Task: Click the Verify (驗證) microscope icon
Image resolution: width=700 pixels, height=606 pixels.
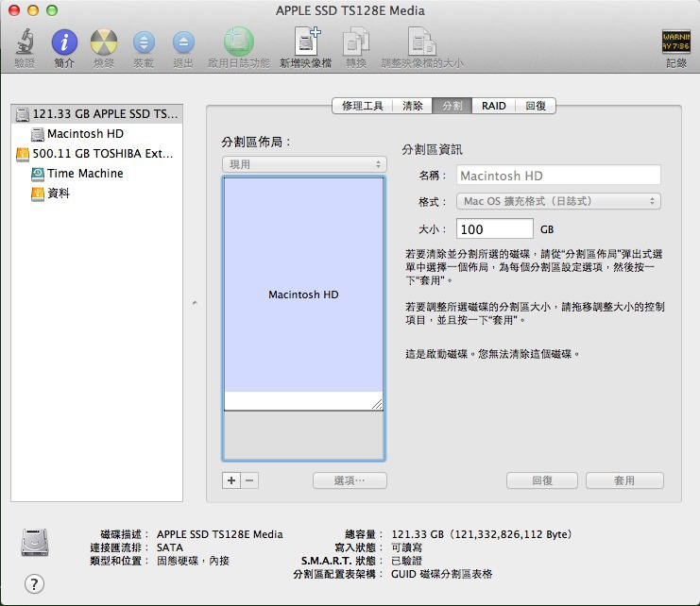Action: tap(25, 42)
